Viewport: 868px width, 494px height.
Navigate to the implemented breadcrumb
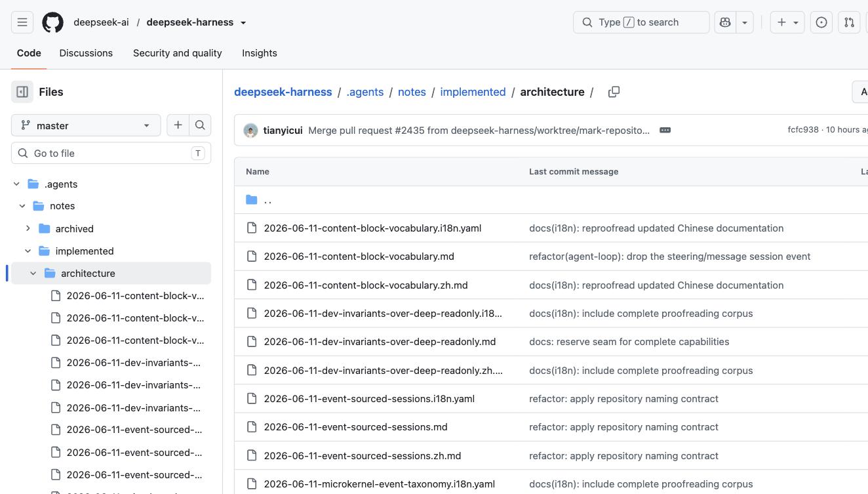click(473, 92)
